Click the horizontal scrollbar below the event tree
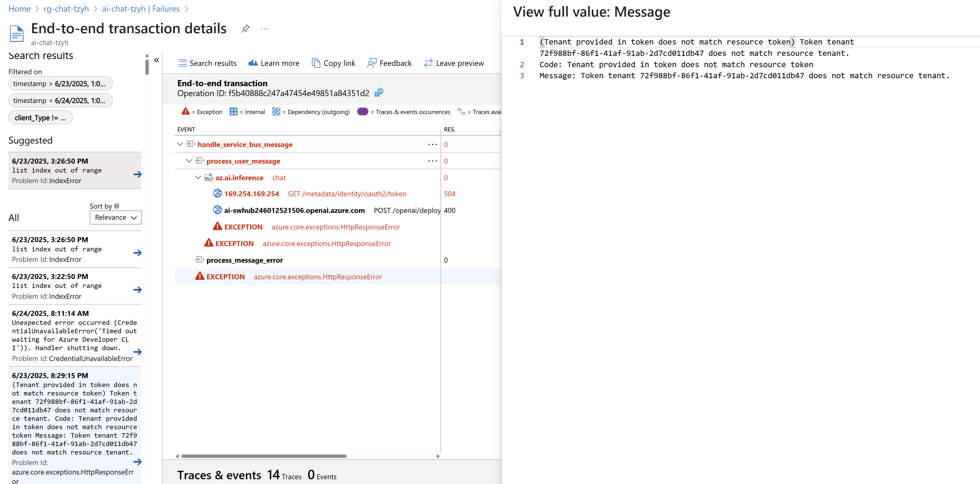This screenshot has height=484, width=980. 264,456
